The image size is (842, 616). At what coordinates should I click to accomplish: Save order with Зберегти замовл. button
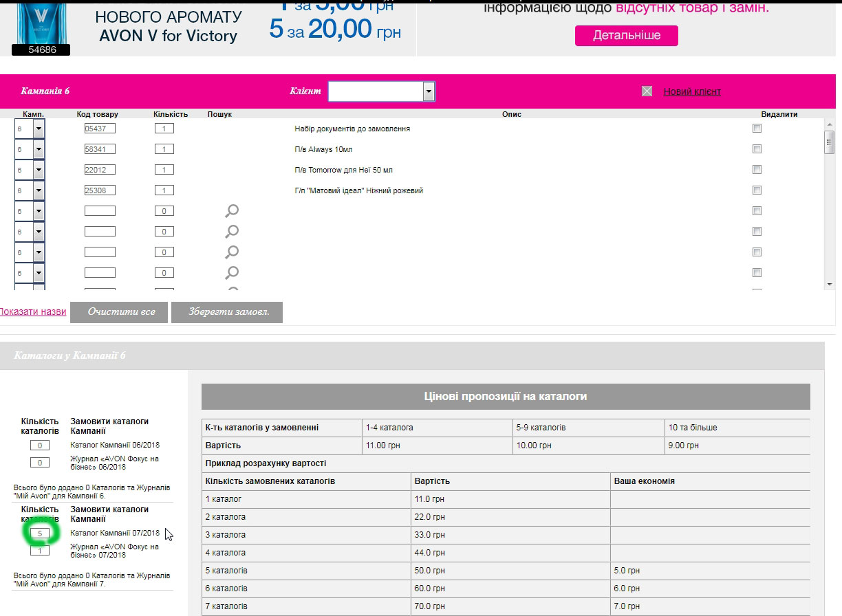(x=226, y=311)
